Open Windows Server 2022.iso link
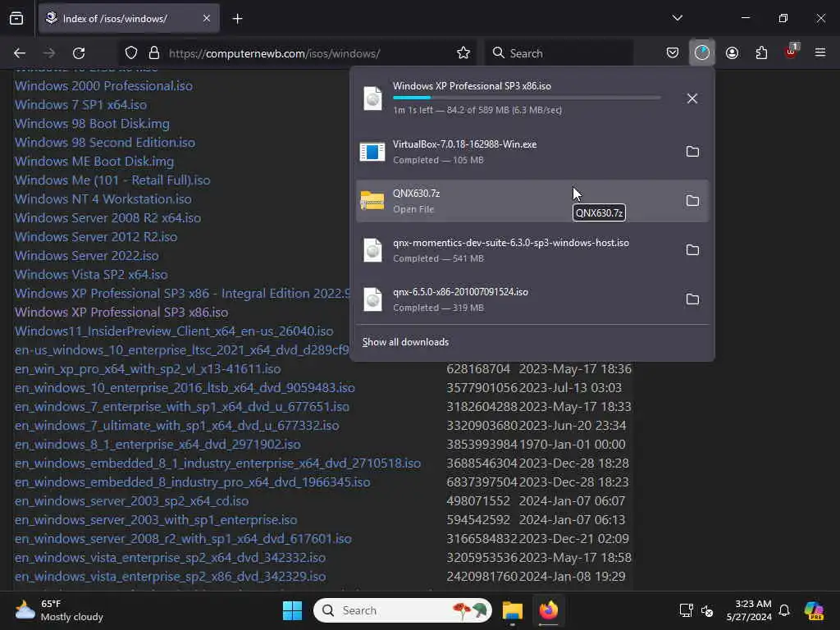The height and width of the screenshot is (630, 840). pos(86,256)
